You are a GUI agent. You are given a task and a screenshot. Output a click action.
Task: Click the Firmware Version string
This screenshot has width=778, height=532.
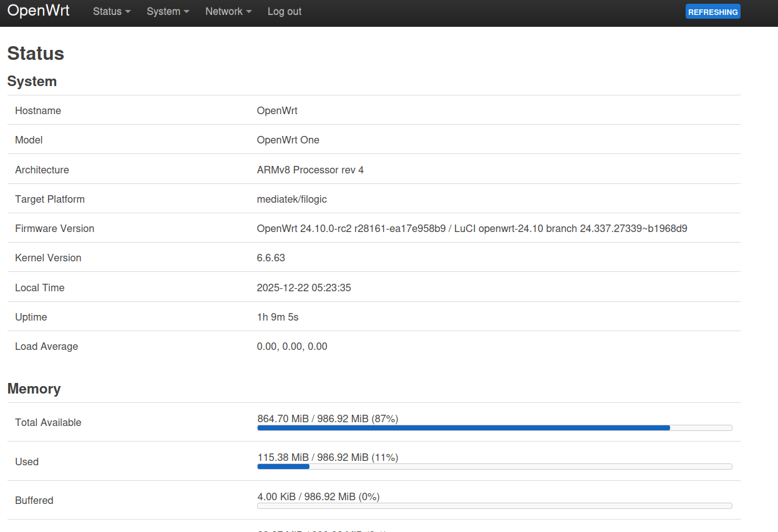pyautogui.click(x=472, y=229)
